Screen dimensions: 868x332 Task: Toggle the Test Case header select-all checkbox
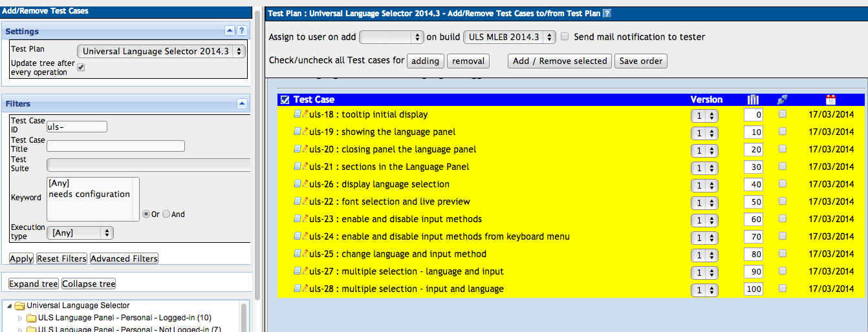point(285,99)
